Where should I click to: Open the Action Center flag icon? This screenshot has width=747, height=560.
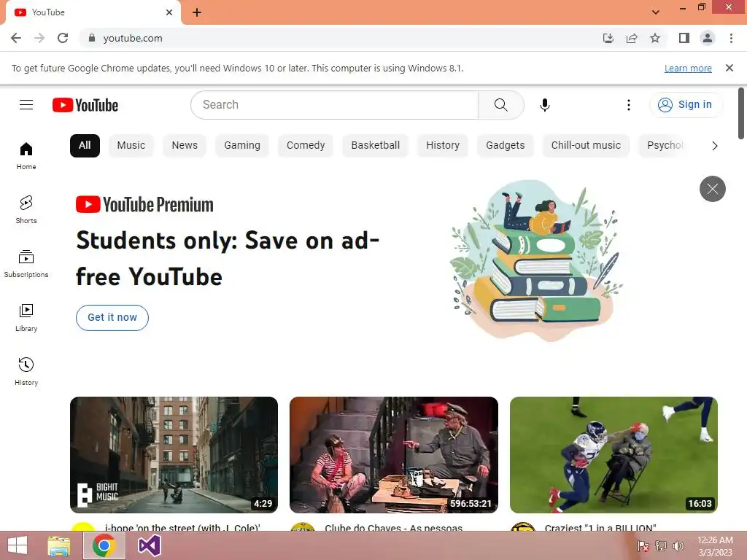[x=643, y=545]
